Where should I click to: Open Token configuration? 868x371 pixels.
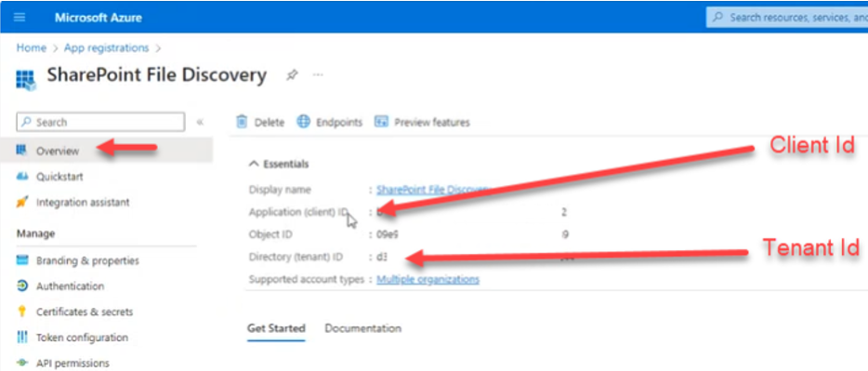(x=82, y=338)
